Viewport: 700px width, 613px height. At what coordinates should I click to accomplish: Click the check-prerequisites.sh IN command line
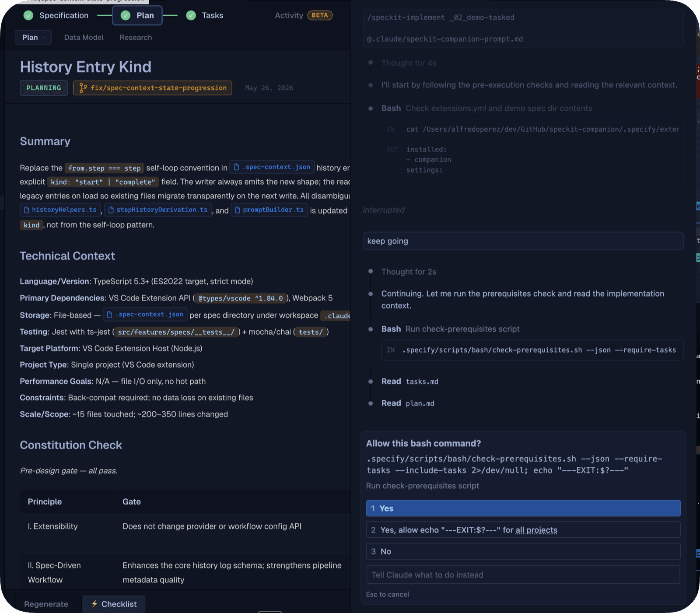point(532,350)
